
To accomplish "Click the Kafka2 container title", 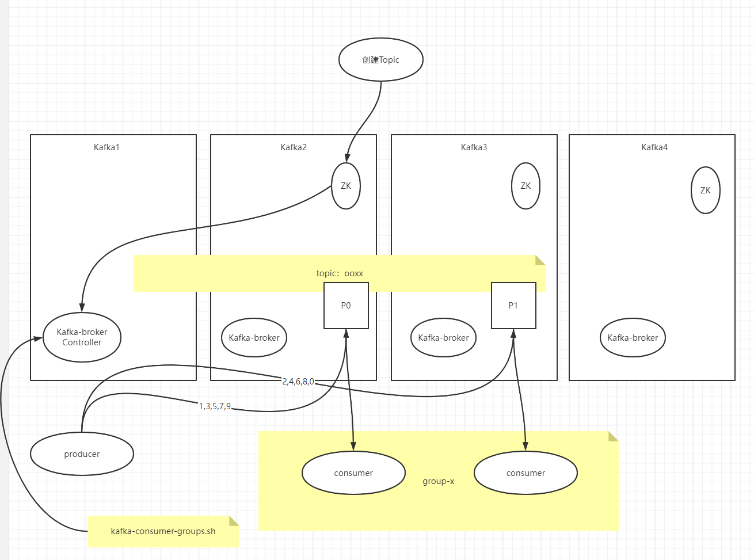I will (294, 147).
